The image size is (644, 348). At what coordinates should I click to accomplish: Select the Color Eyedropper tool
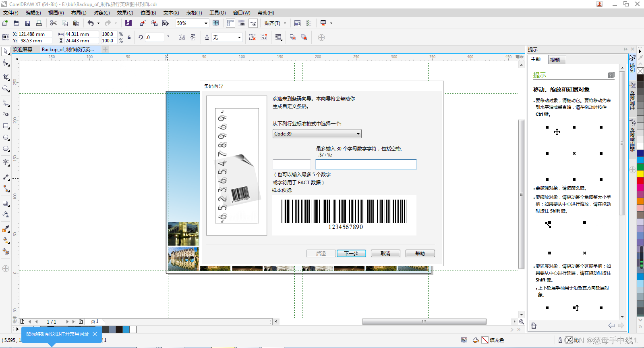pos(6,229)
